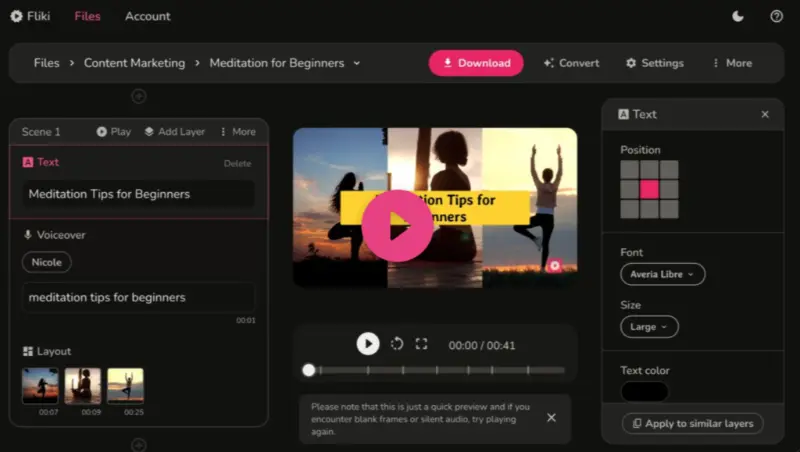The height and width of the screenshot is (452, 800).
Task: Click Add Layer in Scene 1
Action: coord(174,132)
